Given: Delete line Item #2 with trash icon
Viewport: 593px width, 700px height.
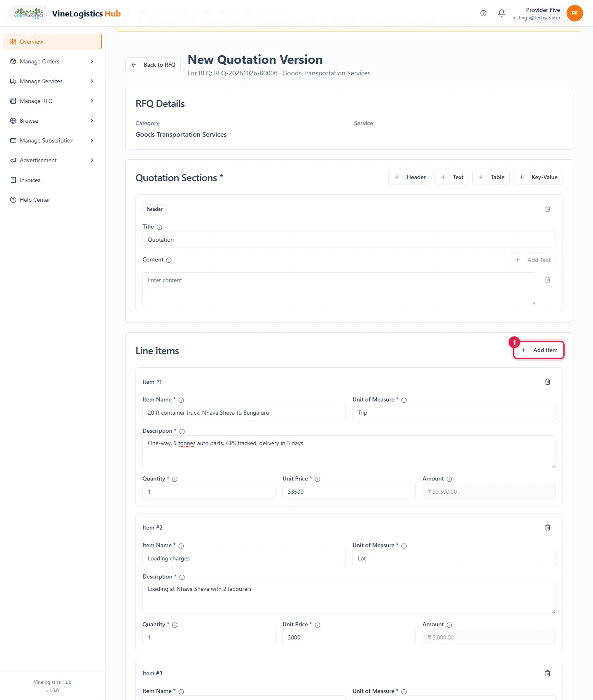Looking at the screenshot, I should pos(548,527).
